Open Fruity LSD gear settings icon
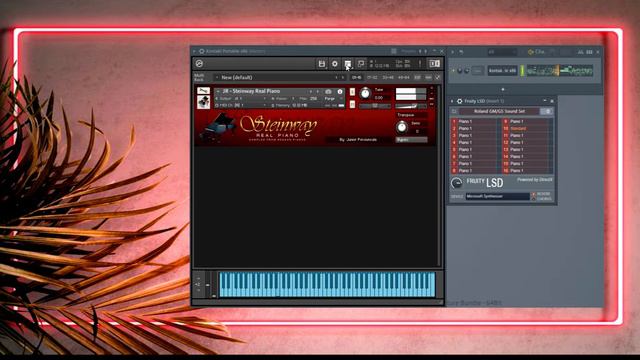 pyautogui.click(x=460, y=101)
